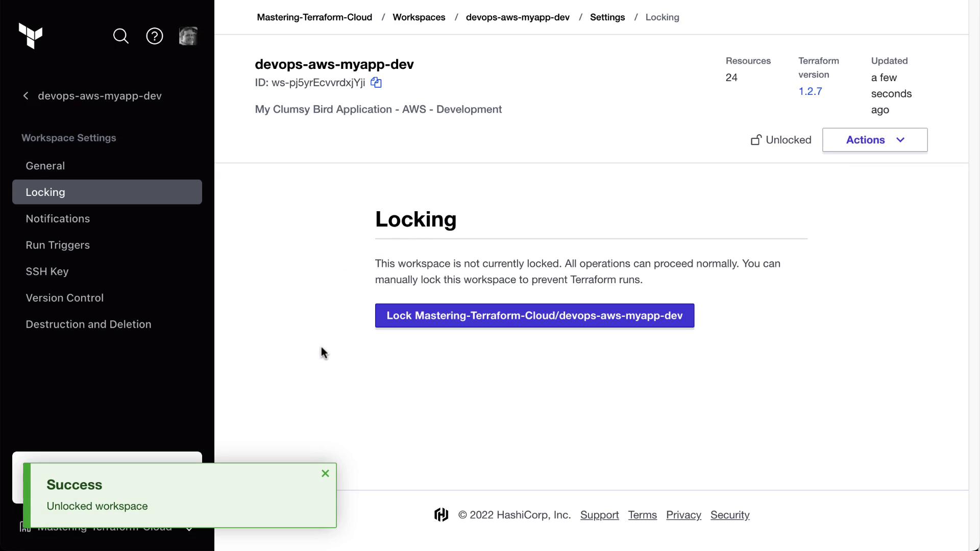Click the Unlocked padlock status icon
980x551 pixels.
click(x=756, y=140)
